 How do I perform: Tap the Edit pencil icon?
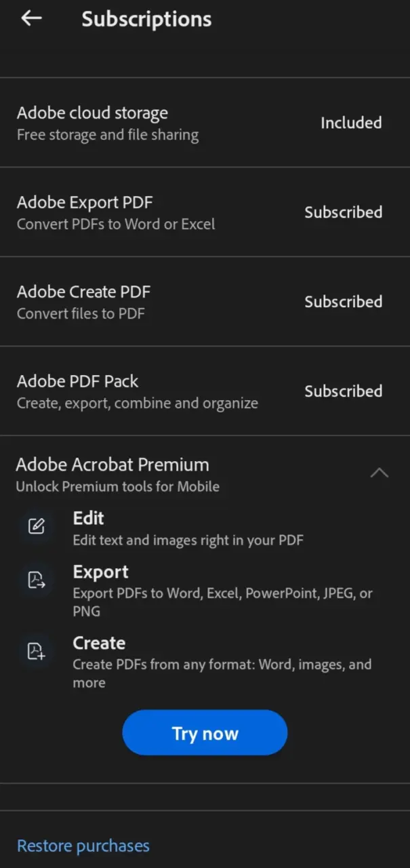tap(36, 526)
